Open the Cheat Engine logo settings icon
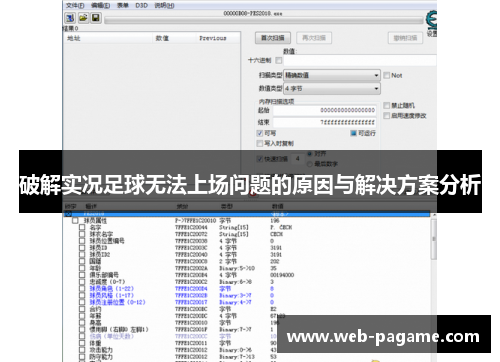 [431, 19]
